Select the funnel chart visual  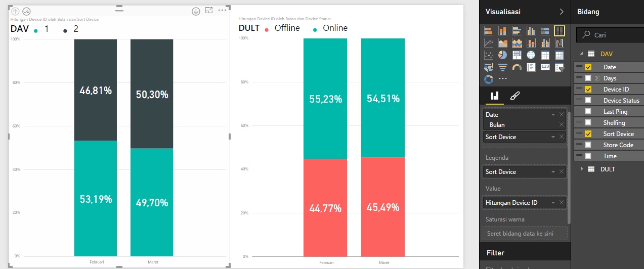[x=503, y=67]
